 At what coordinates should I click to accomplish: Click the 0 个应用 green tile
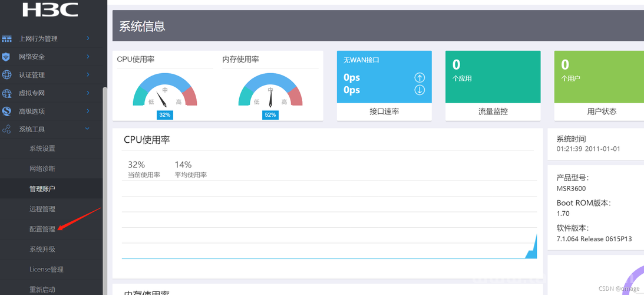pos(493,77)
